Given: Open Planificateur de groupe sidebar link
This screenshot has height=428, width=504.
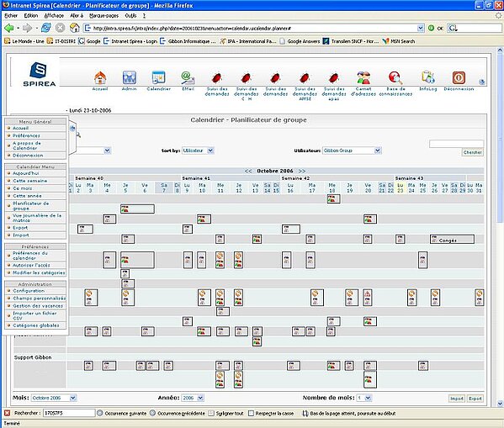Looking at the screenshot, I should coord(31,206).
